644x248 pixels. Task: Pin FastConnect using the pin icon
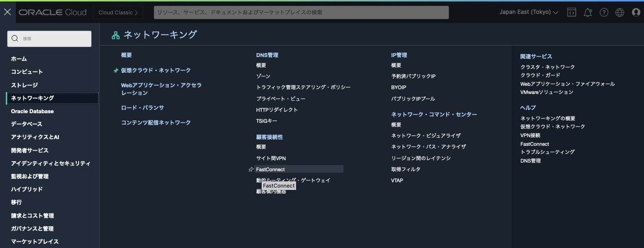251,169
